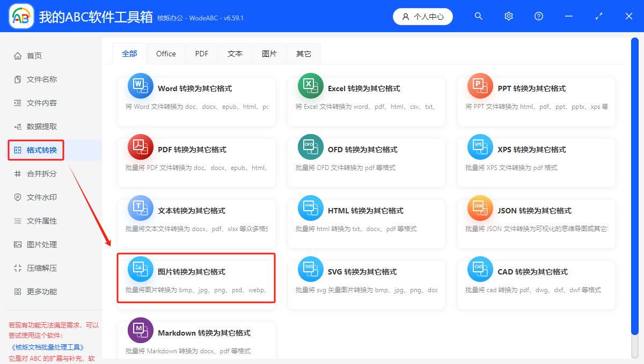
Task: Open the settings gear in title bar
Action: [508, 16]
